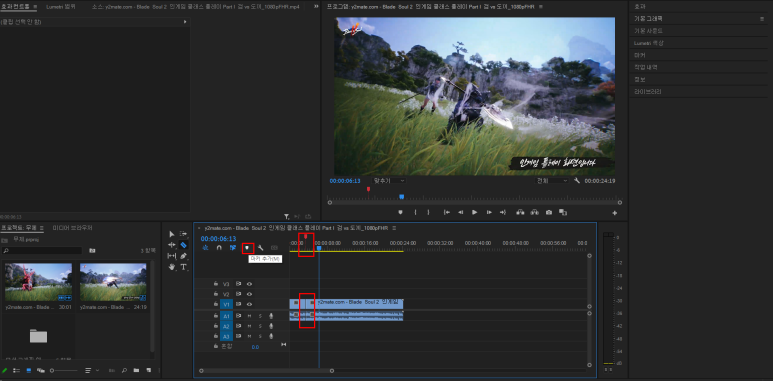
Task: Toggle the project writable pencil icon
Action: [4, 370]
